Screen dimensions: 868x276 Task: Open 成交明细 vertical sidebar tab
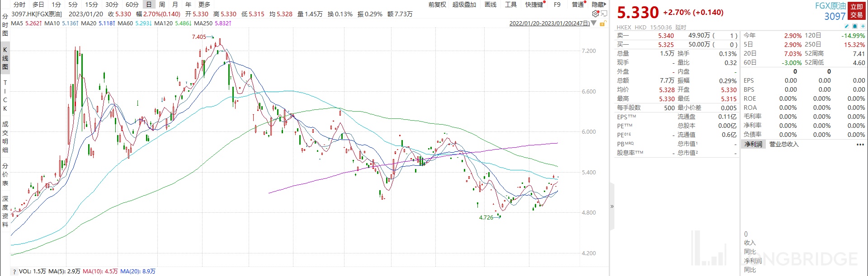click(5, 137)
